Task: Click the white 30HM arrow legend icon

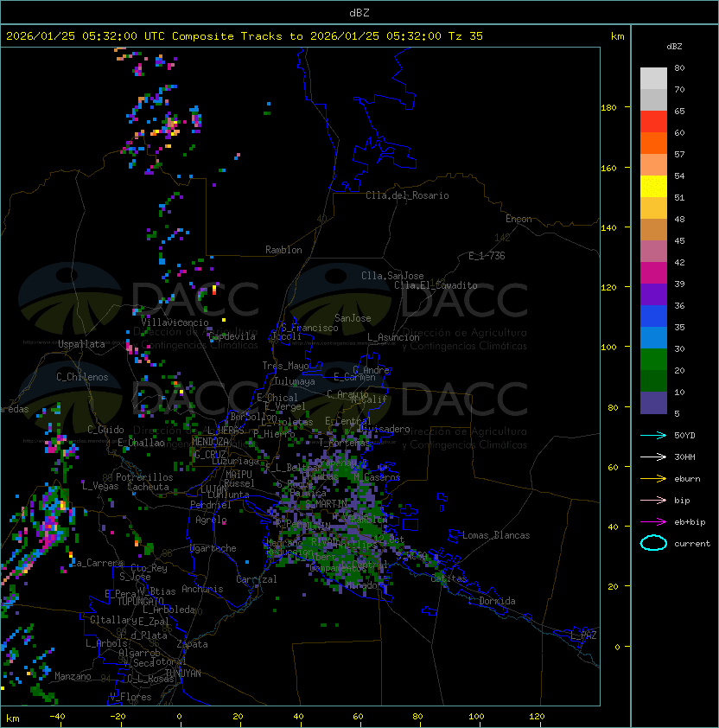Action: pyautogui.click(x=653, y=457)
